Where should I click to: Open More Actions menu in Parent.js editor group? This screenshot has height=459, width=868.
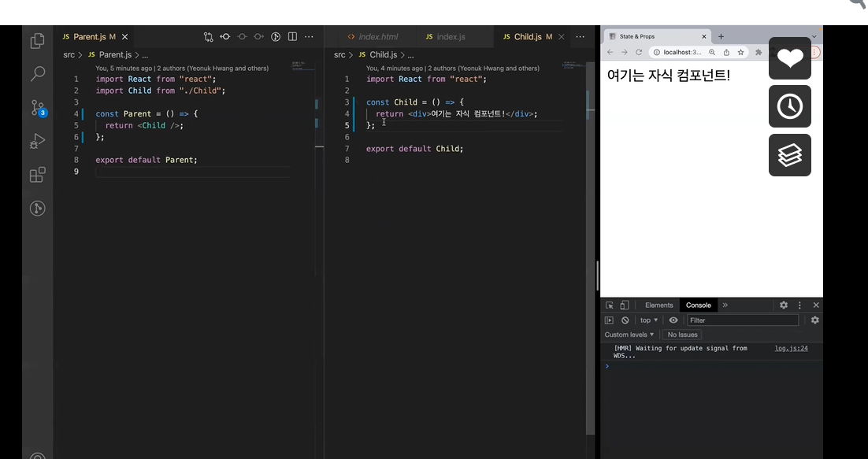[x=309, y=36]
